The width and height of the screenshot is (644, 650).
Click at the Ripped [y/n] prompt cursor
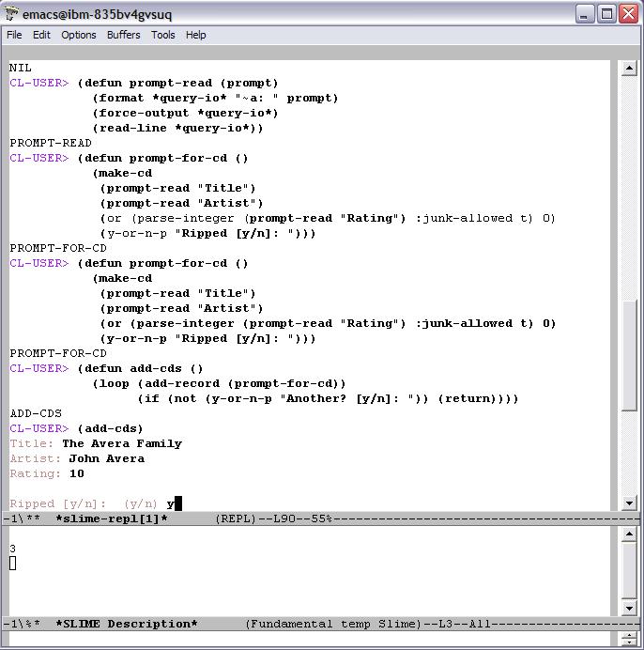pyautogui.click(x=176, y=503)
